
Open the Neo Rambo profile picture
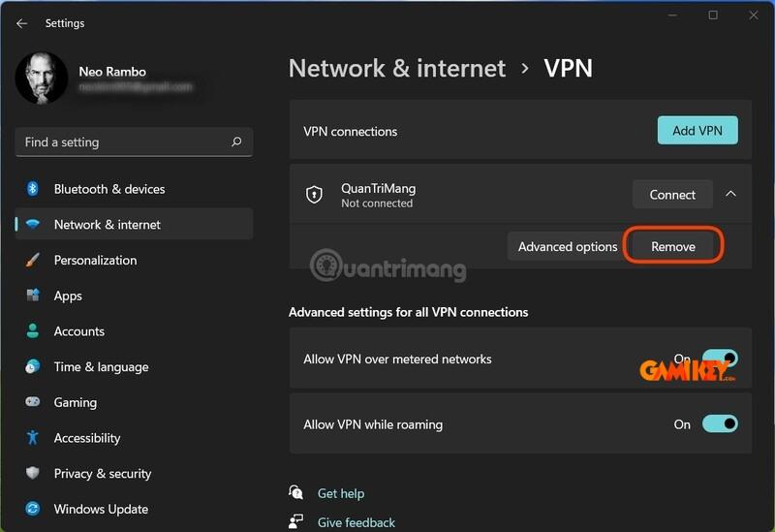pyautogui.click(x=42, y=78)
